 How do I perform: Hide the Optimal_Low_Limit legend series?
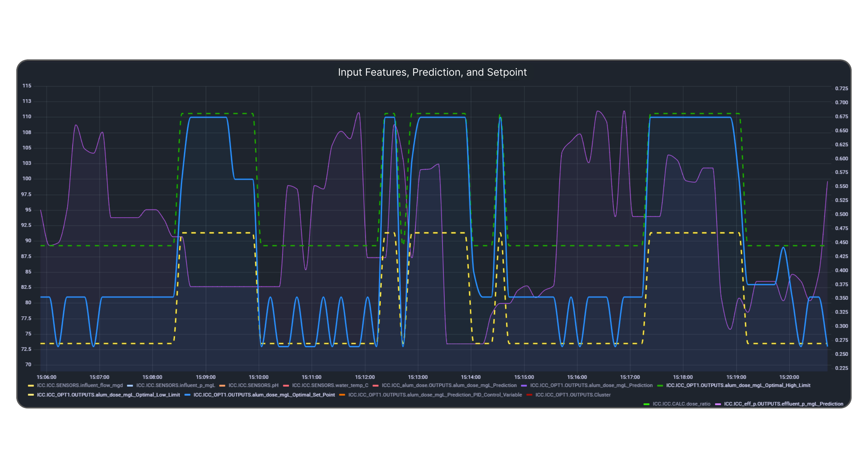[x=108, y=395]
